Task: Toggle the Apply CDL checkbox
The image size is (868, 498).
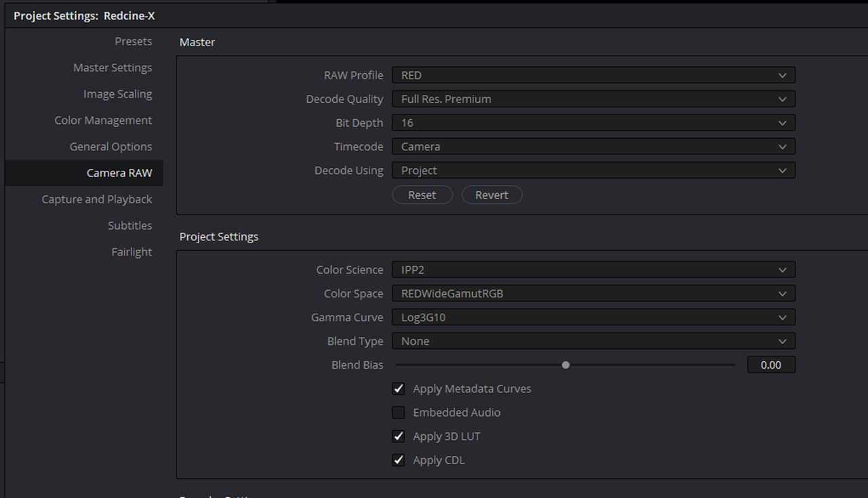Action: pos(398,460)
